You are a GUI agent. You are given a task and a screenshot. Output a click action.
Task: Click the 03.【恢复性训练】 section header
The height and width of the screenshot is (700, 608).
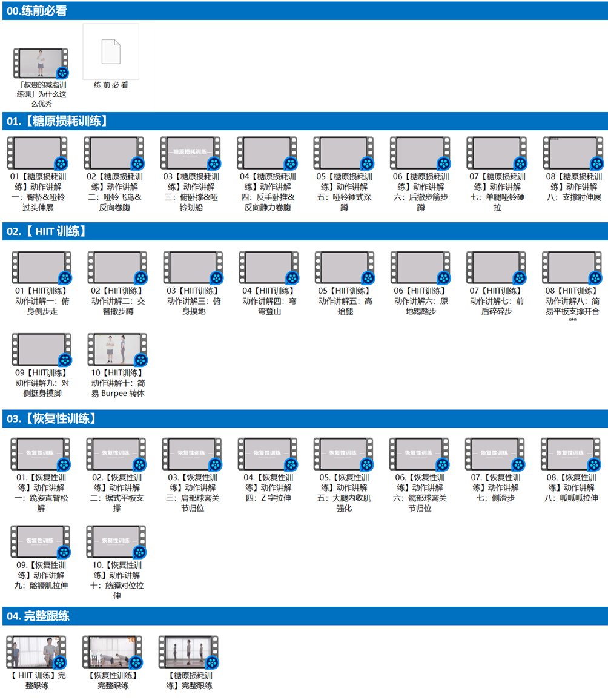[51, 418]
